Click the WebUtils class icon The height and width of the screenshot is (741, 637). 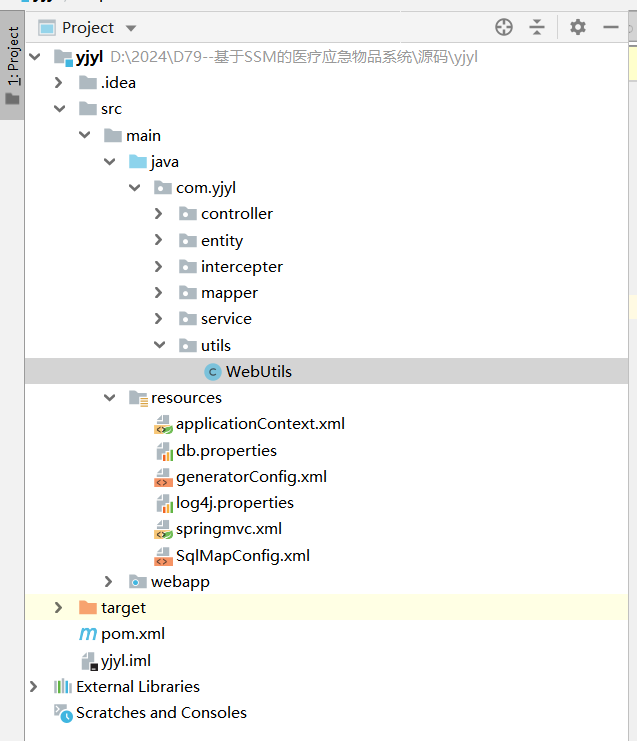[212, 371]
